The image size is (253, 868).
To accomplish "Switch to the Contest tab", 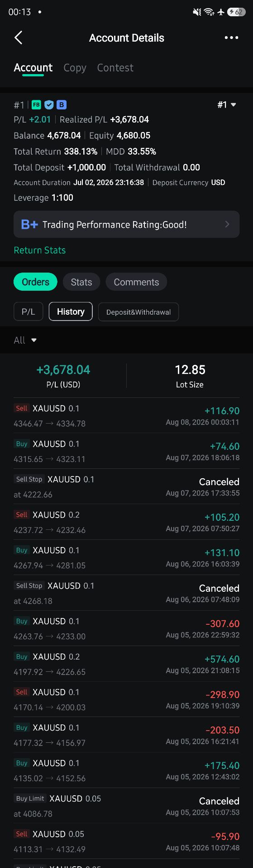I will 115,68.
